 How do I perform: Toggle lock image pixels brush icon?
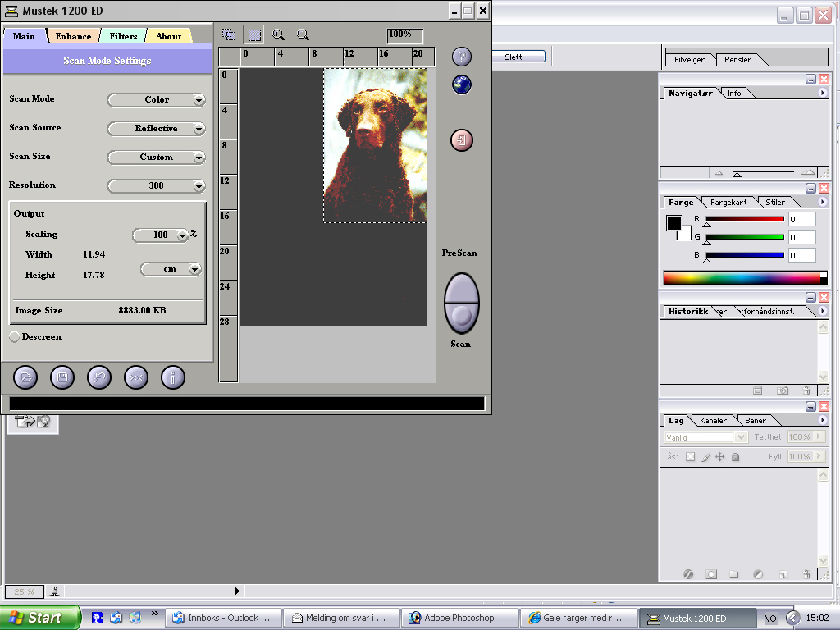pyautogui.click(x=705, y=457)
